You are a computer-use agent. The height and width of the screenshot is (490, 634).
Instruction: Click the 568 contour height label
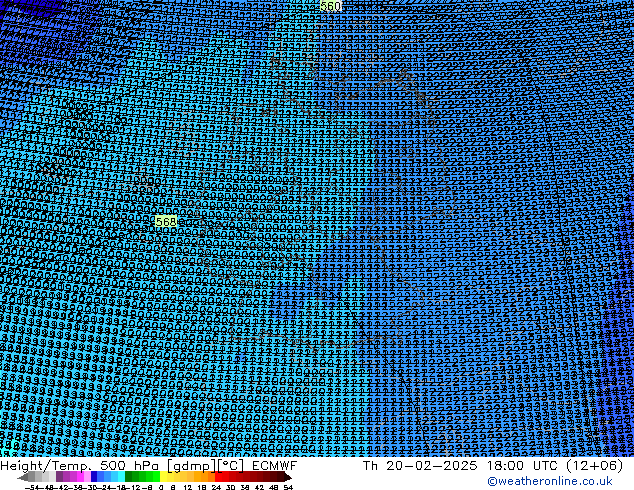coord(166,222)
